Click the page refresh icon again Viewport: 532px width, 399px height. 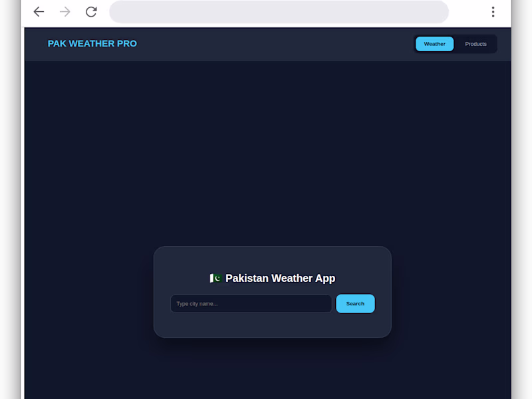pos(91,12)
